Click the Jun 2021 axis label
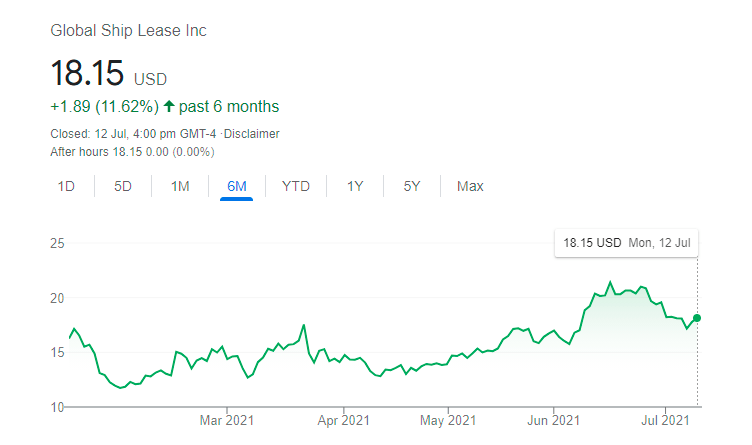The height and width of the screenshot is (445, 752). point(553,423)
